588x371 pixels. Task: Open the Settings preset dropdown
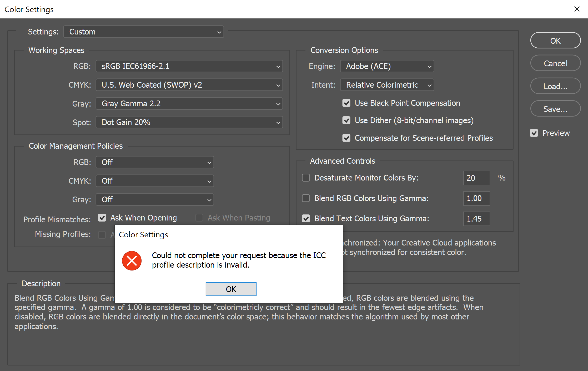pyautogui.click(x=144, y=32)
